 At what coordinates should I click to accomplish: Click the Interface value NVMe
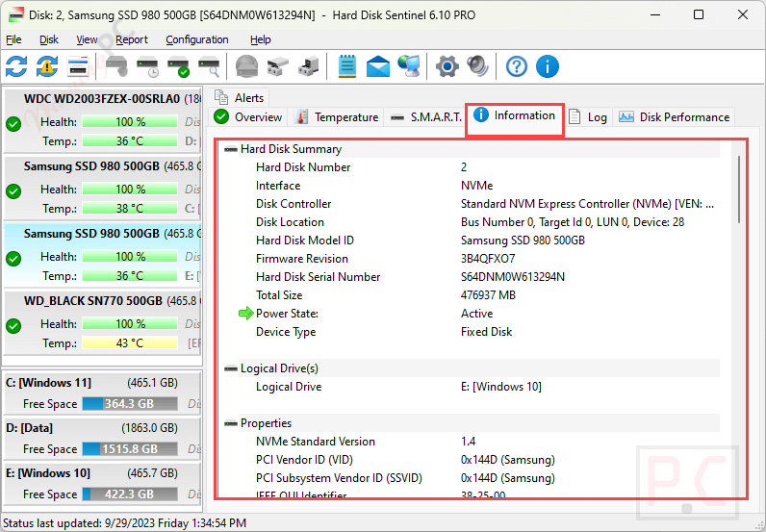click(476, 186)
